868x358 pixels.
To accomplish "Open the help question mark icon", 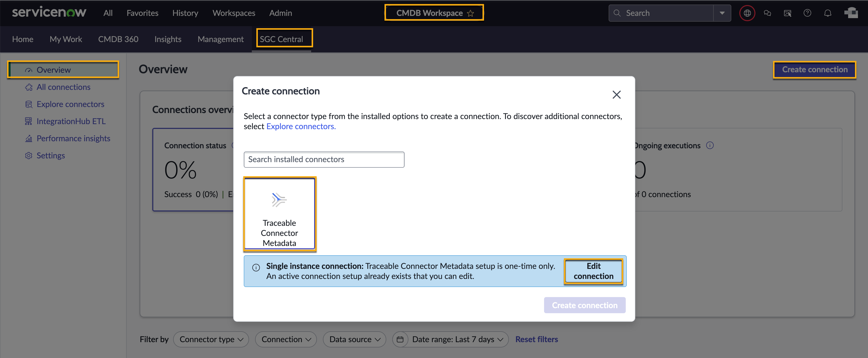I will [x=807, y=13].
